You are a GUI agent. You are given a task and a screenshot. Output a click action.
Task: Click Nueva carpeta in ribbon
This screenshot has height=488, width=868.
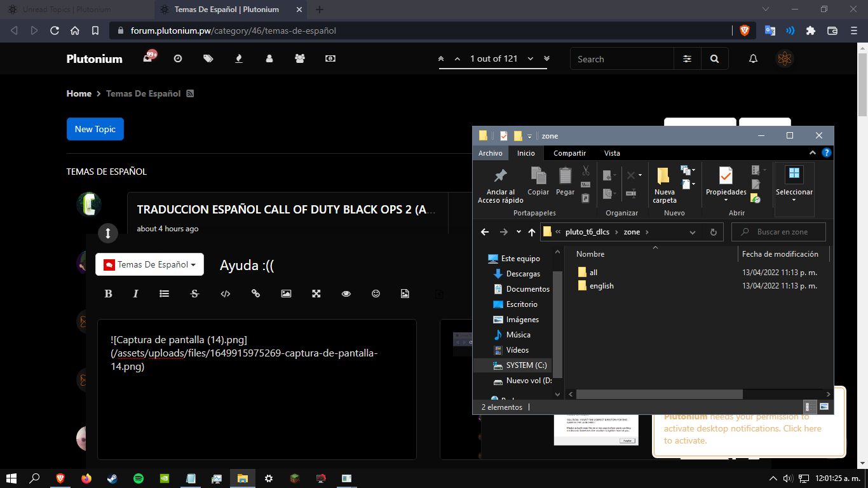664,185
